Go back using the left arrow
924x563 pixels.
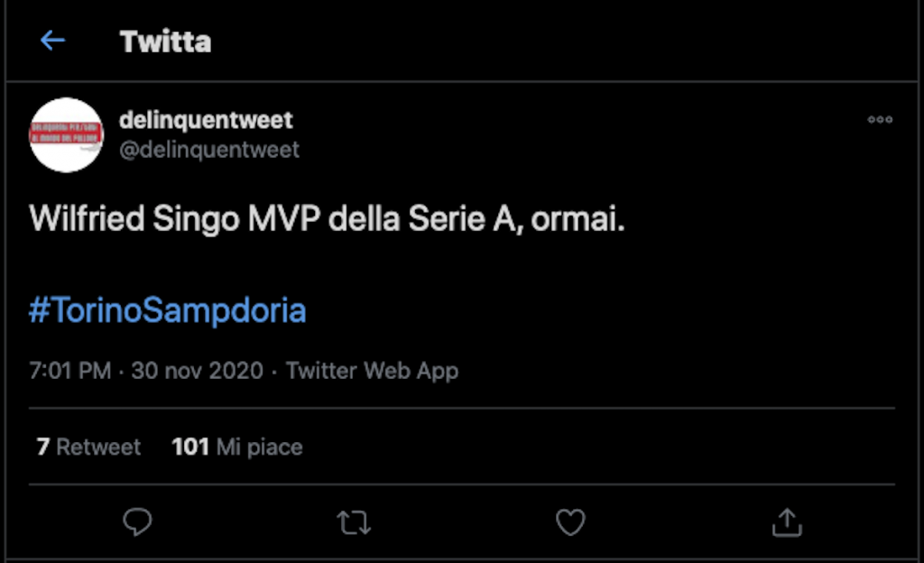click(52, 41)
